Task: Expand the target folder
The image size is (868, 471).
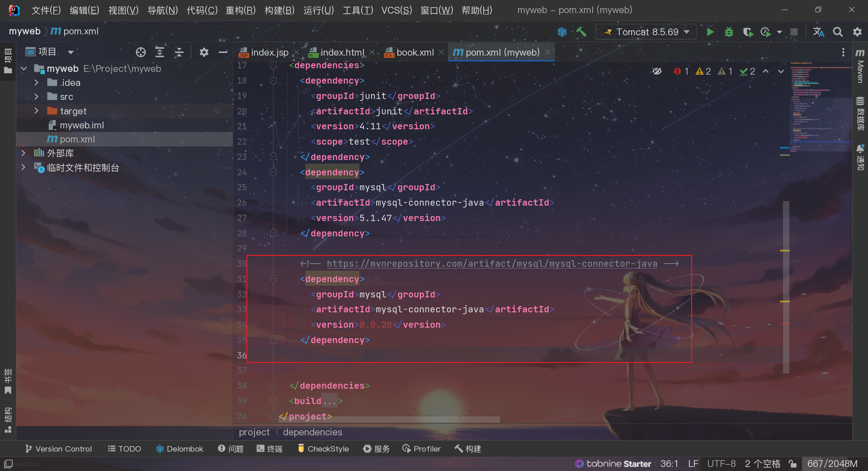Action: click(37, 111)
